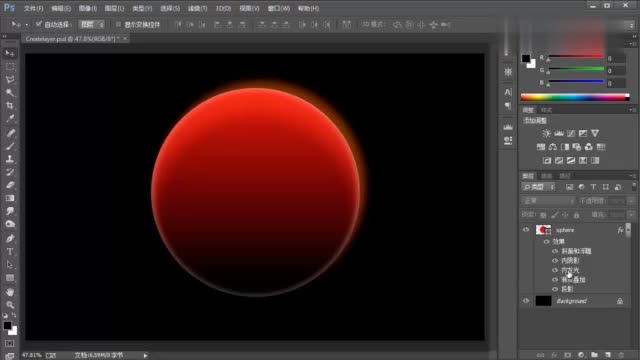Viewport: 640px width, 360px height.
Task: Open the 3D(D) menu
Action: [x=223, y=9]
